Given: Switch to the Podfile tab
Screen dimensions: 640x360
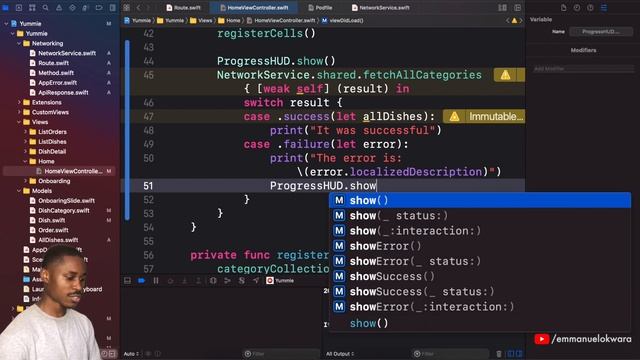Looking at the screenshot, I should point(320,8).
